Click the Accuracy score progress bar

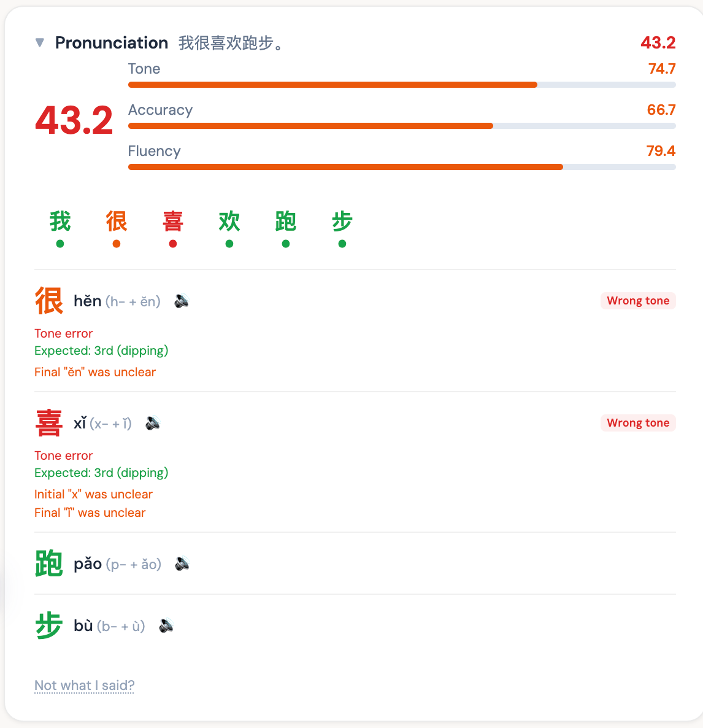tap(402, 126)
